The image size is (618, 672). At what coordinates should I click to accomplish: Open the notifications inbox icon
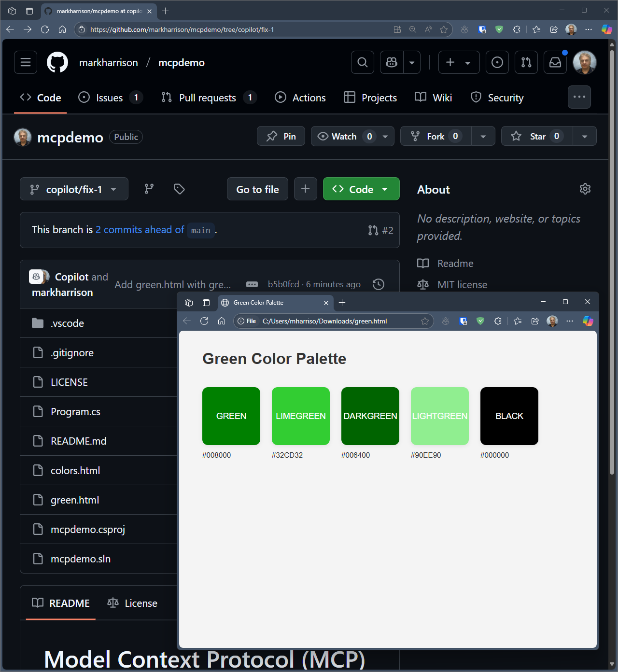tap(555, 62)
